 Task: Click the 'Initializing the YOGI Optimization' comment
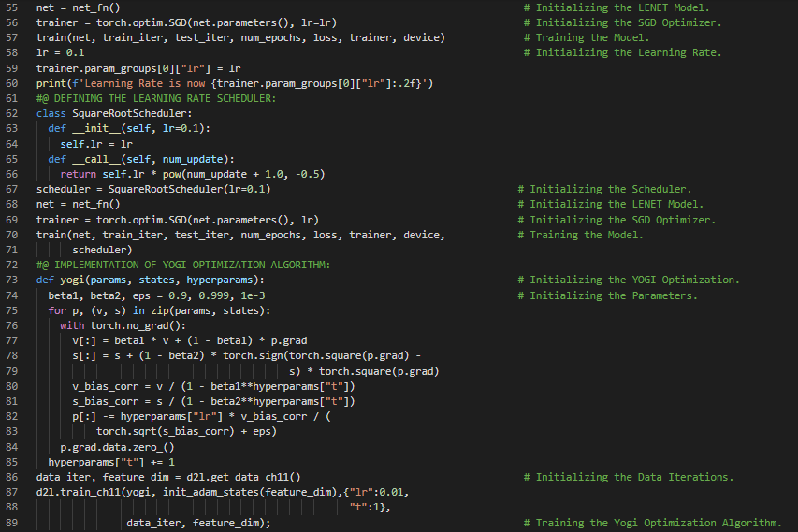pyautogui.click(x=633, y=280)
